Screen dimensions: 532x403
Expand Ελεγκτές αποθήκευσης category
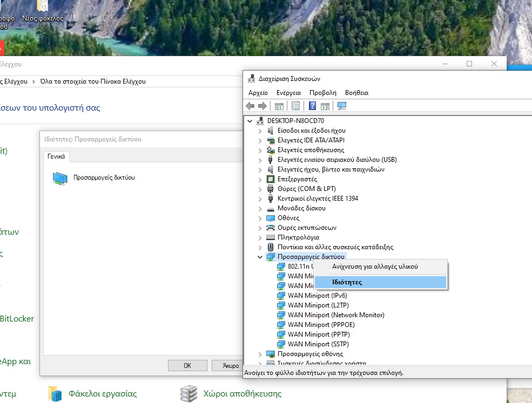[260, 150]
